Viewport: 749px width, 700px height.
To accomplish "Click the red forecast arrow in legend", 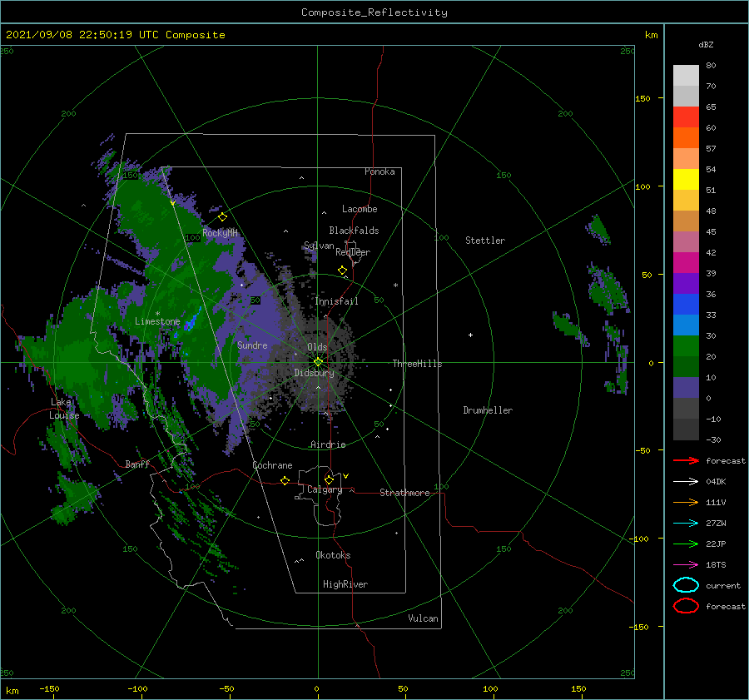I will [x=686, y=460].
